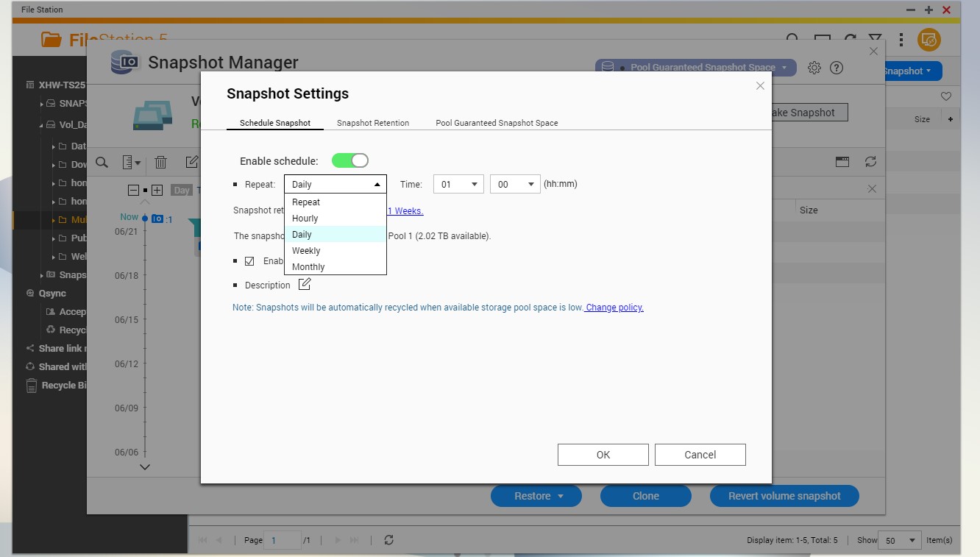This screenshot has width=980, height=557.
Task: Open the minutes dropdown showing 00
Action: click(x=514, y=185)
